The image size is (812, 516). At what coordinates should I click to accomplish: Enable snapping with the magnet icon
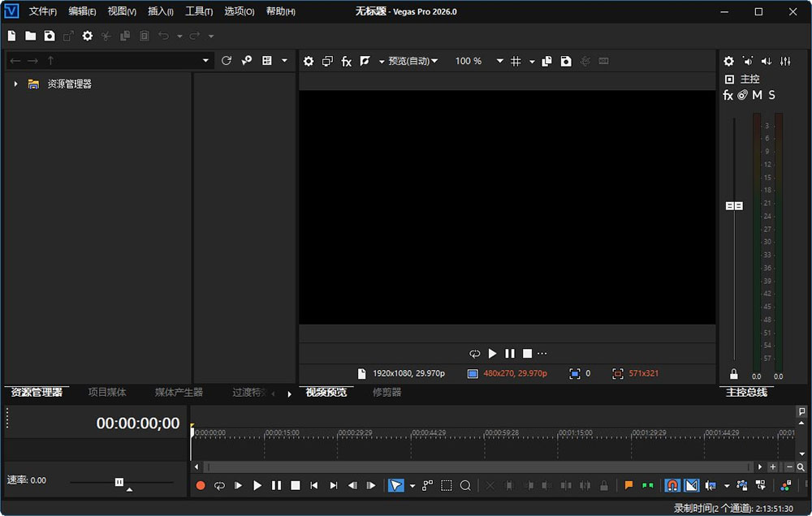[672, 485]
